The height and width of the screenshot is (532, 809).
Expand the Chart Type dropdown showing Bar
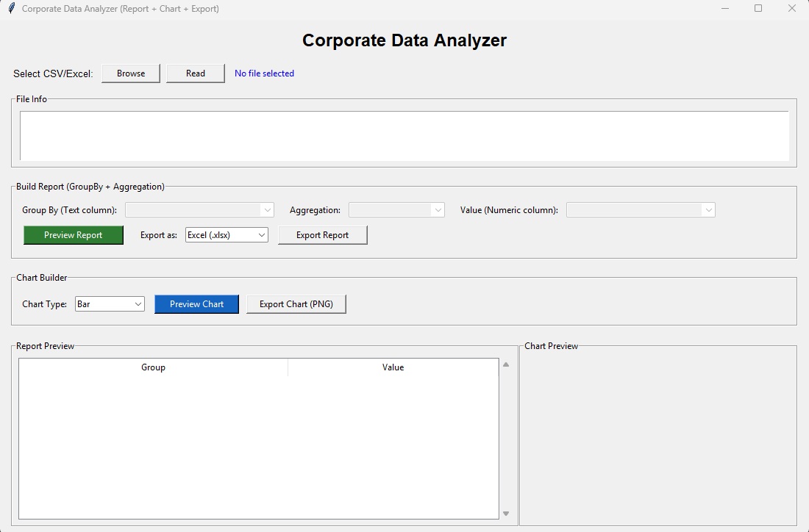[x=110, y=304]
